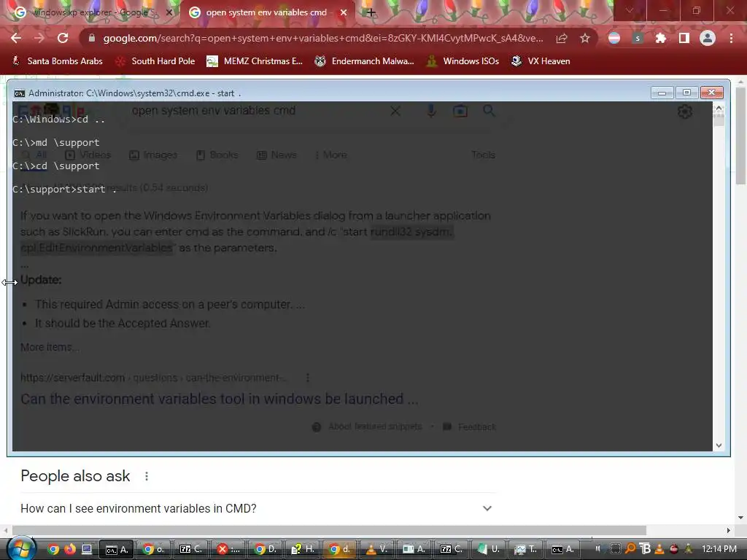Screen dimensions: 747x560
Task: Click the cmd window scrollbar down arrow
Action: point(719,446)
